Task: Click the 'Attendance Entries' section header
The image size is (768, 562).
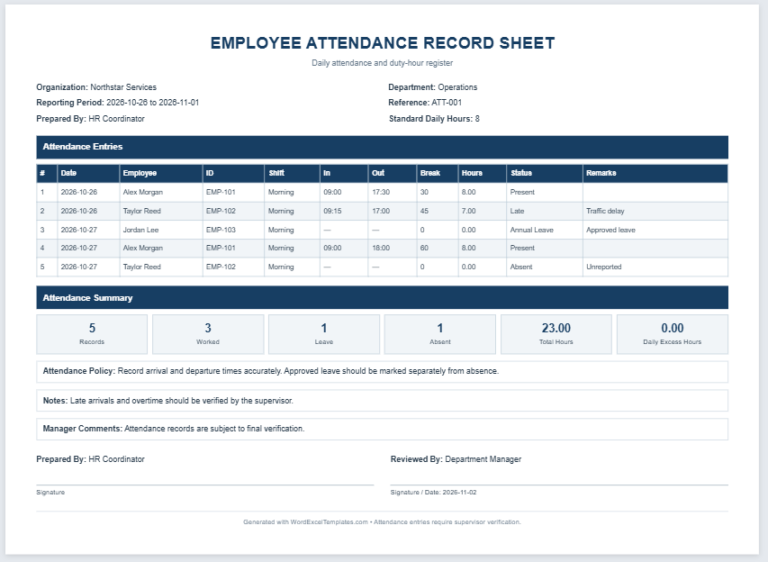Action: click(x=382, y=147)
